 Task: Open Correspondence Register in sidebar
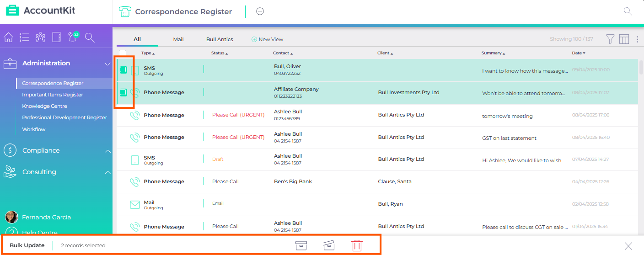tap(53, 83)
